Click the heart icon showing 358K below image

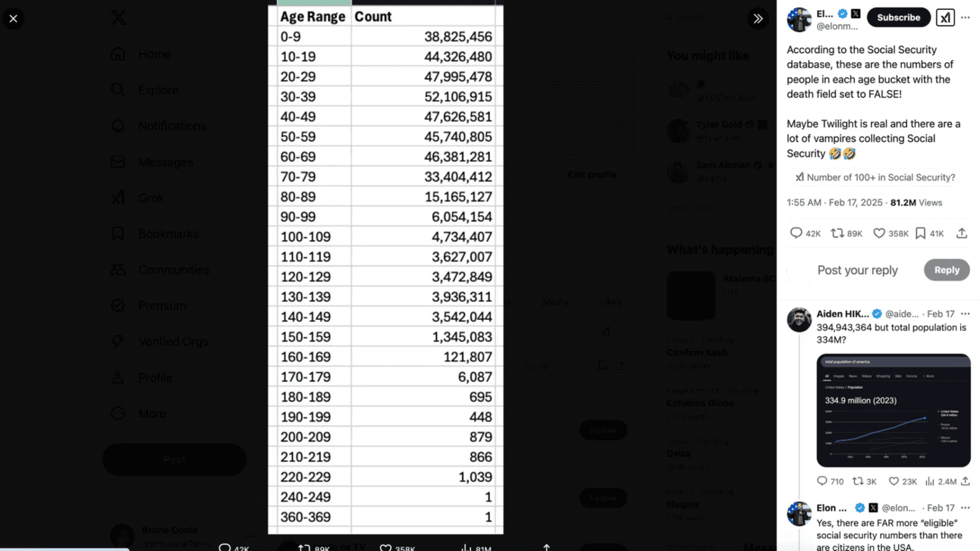[385, 547]
